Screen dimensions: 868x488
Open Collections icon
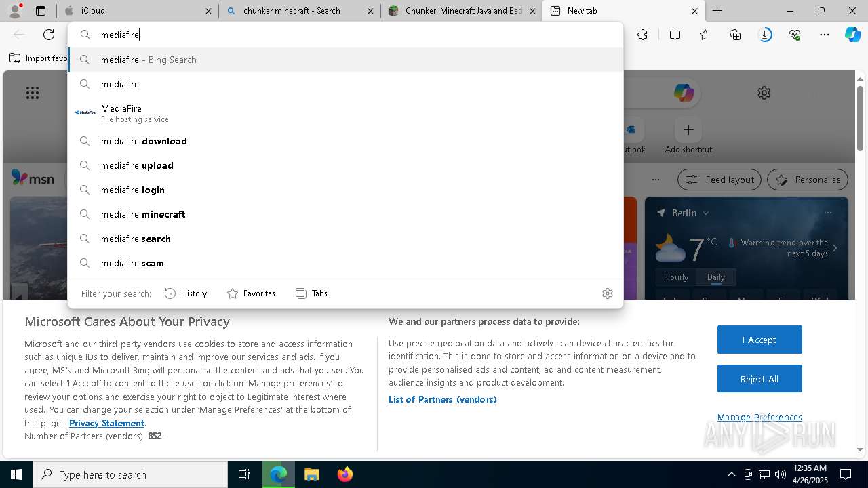(x=735, y=35)
